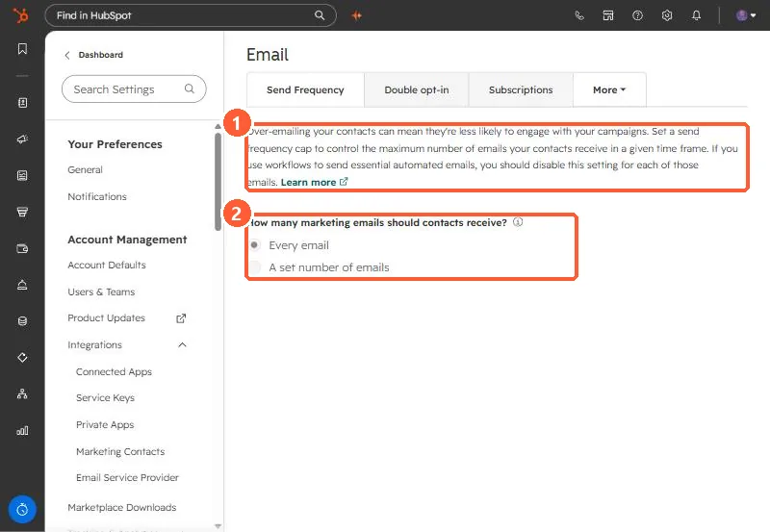The width and height of the screenshot is (770, 532).
Task: Open the Content sidebar icon
Action: pyautogui.click(x=22, y=176)
